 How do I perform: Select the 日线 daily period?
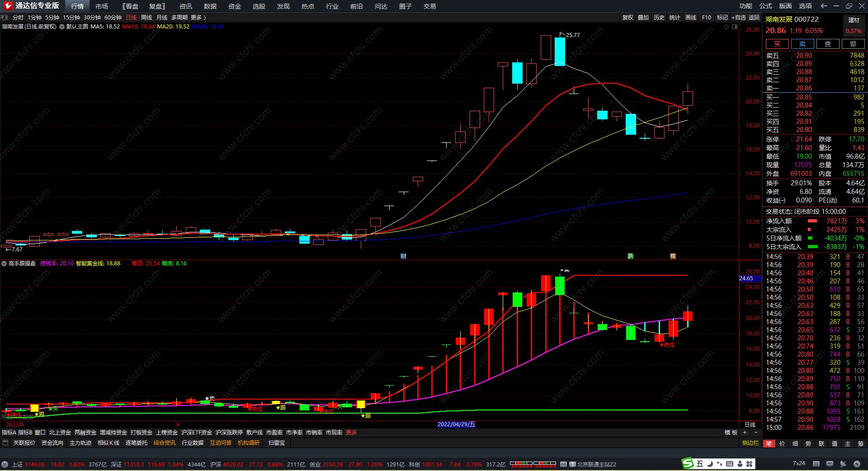point(131,17)
